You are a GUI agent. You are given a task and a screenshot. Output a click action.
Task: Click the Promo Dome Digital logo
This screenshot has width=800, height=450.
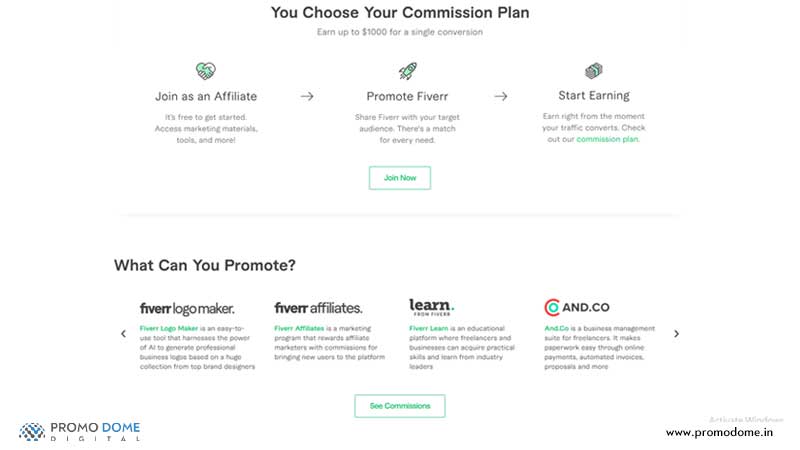click(80, 432)
